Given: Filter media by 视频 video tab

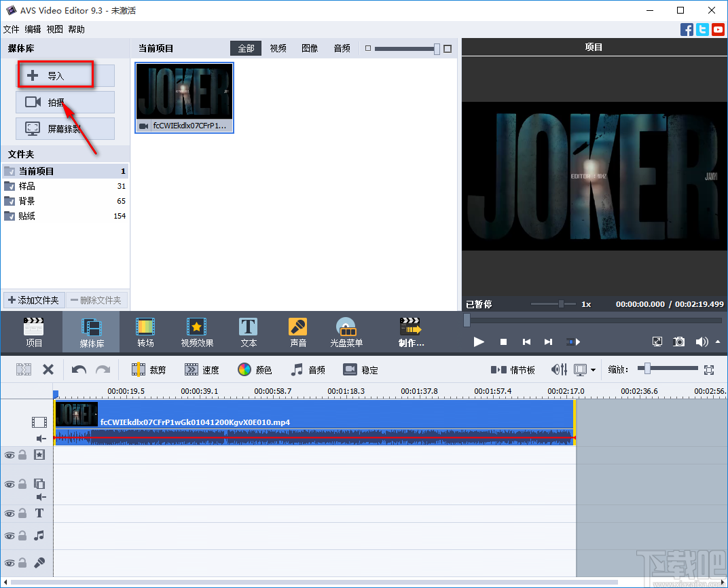Looking at the screenshot, I should point(278,48).
